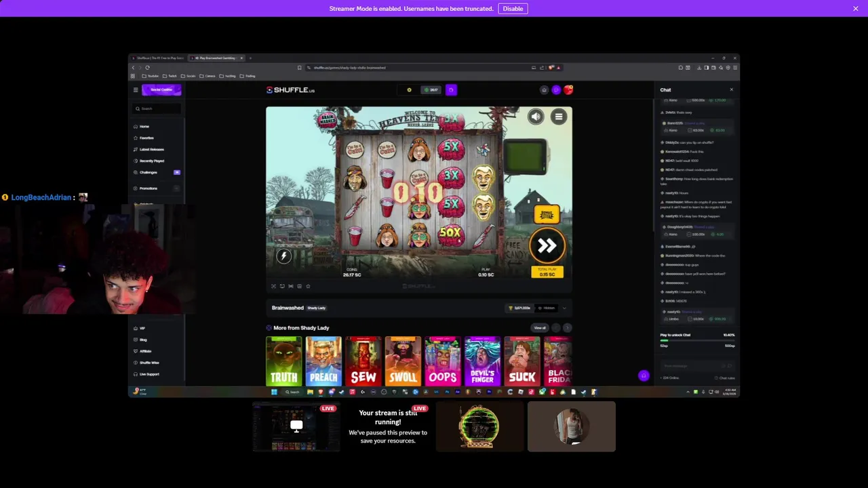Go back in the browser
This screenshot has height=488, width=868.
(133, 68)
